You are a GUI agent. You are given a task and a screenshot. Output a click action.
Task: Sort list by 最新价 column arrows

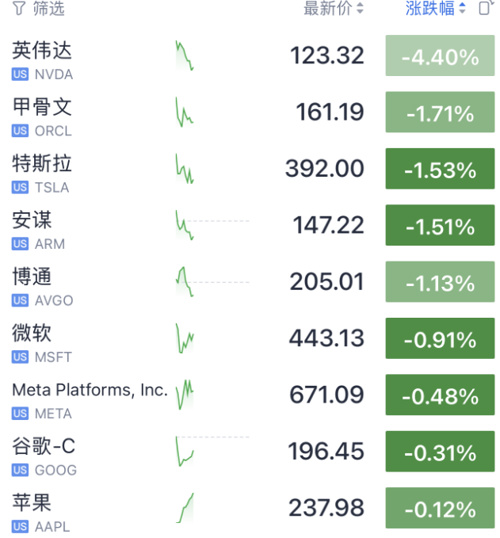[x=360, y=8]
